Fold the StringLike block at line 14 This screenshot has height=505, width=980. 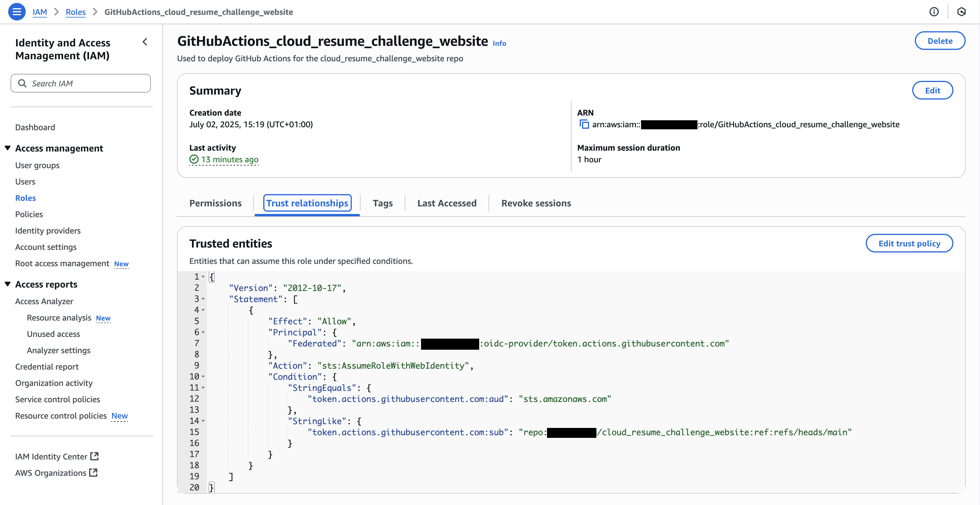[x=203, y=421]
